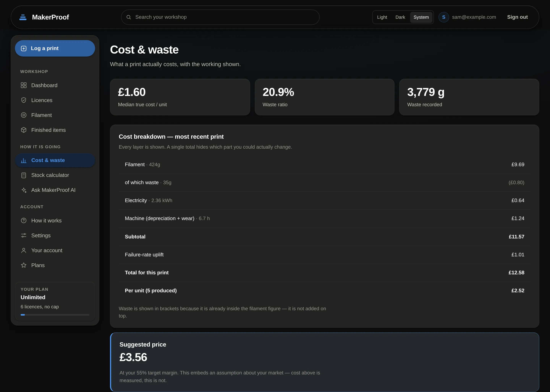550x392 pixels.
Task: Switch theme to Light
Action: (382, 17)
